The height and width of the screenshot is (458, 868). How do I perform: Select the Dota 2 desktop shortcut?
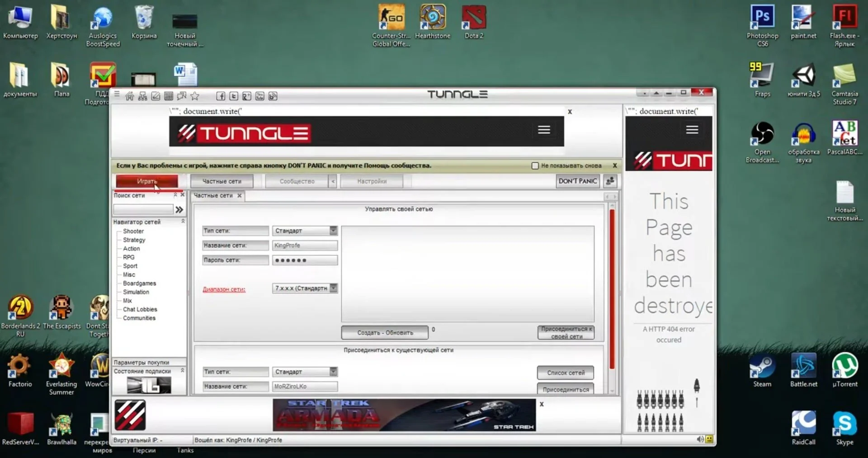click(474, 22)
